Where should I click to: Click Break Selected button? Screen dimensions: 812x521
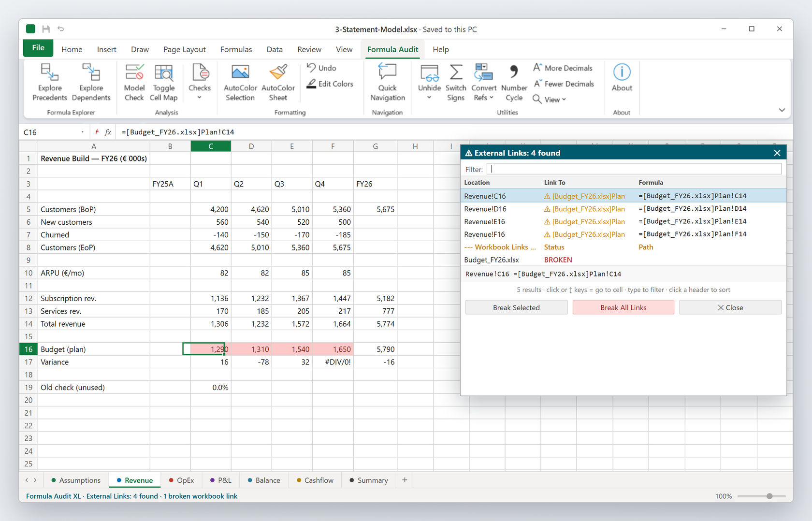[516, 307]
